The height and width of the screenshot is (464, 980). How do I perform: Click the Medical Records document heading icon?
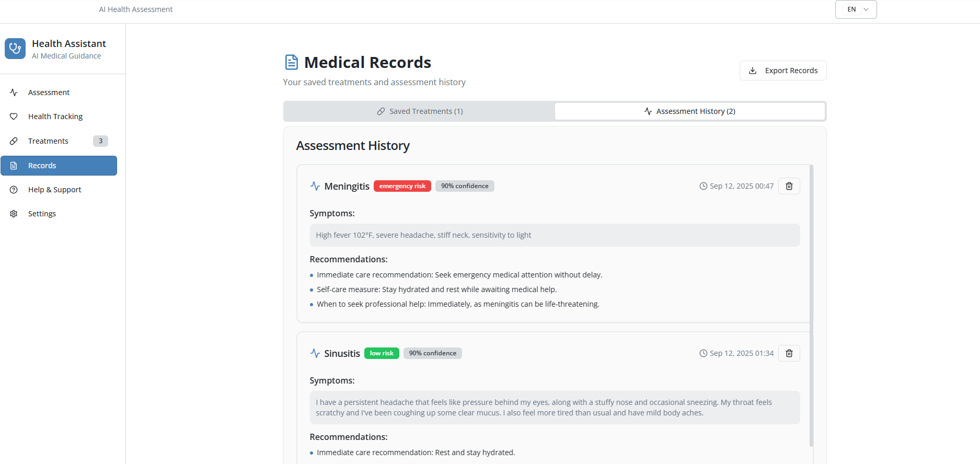pyautogui.click(x=292, y=62)
